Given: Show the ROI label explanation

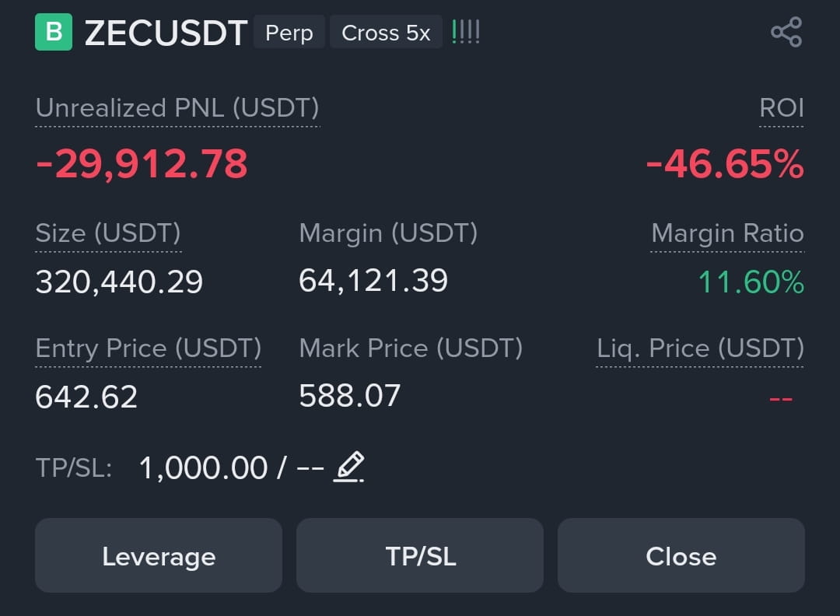Looking at the screenshot, I should [x=781, y=108].
